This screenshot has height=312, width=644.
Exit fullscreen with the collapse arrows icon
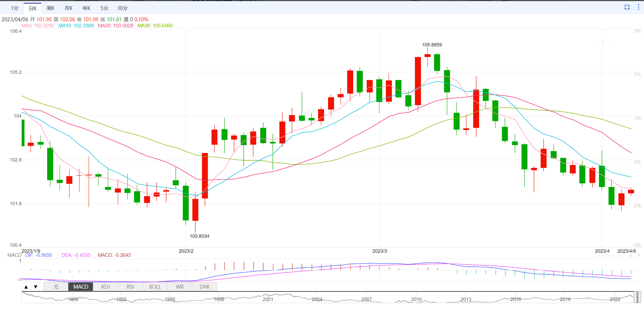coord(627,7)
